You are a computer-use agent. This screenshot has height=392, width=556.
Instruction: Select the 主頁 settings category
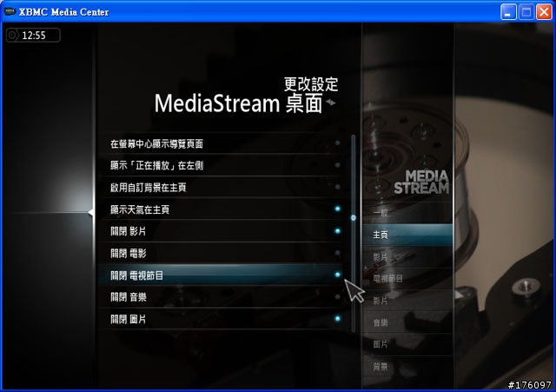click(407, 235)
